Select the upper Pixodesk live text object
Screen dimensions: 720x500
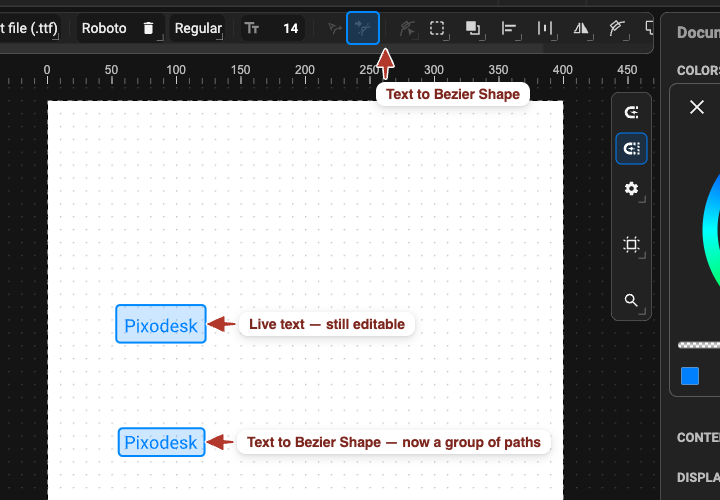pyautogui.click(x=161, y=324)
